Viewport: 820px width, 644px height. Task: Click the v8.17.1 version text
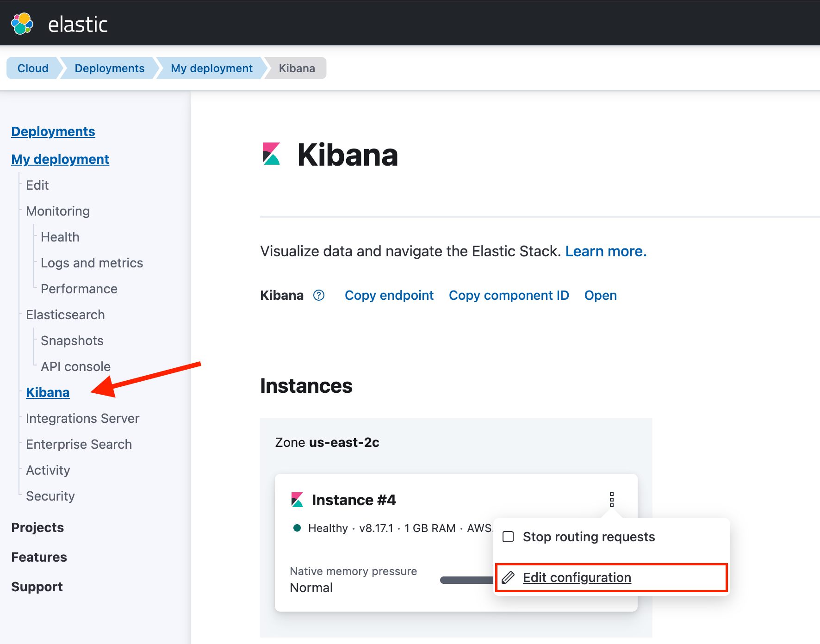(376, 528)
